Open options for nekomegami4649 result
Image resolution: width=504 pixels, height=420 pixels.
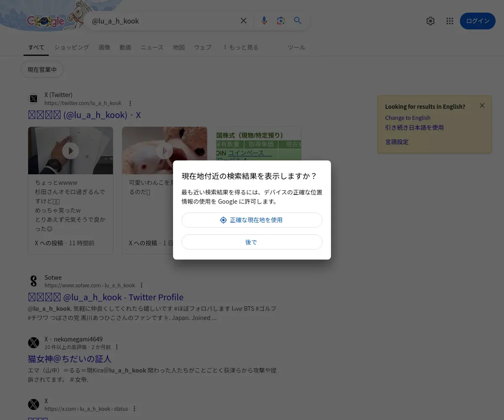[x=117, y=347]
